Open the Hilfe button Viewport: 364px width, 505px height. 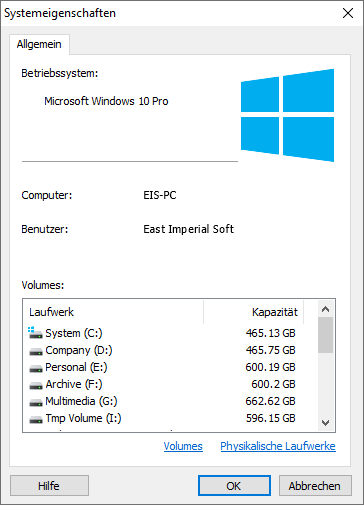[x=49, y=486]
